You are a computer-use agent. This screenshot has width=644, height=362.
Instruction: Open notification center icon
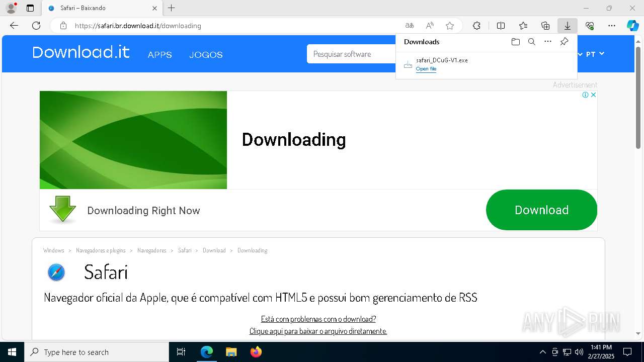click(627, 352)
